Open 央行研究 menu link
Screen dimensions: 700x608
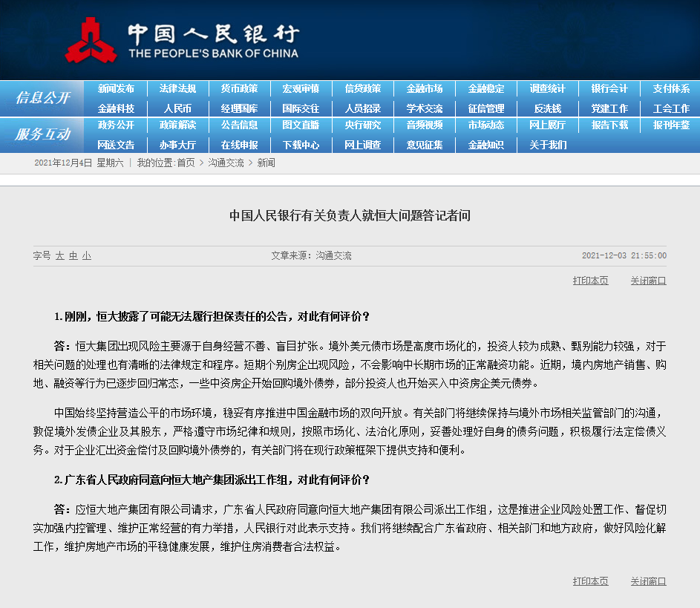coord(363,125)
